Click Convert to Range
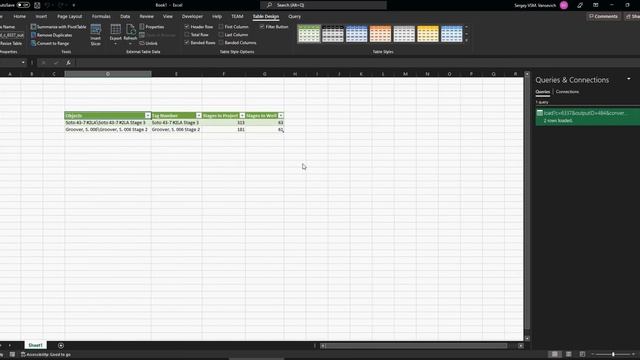640x360 pixels. pyautogui.click(x=50, y=43)
